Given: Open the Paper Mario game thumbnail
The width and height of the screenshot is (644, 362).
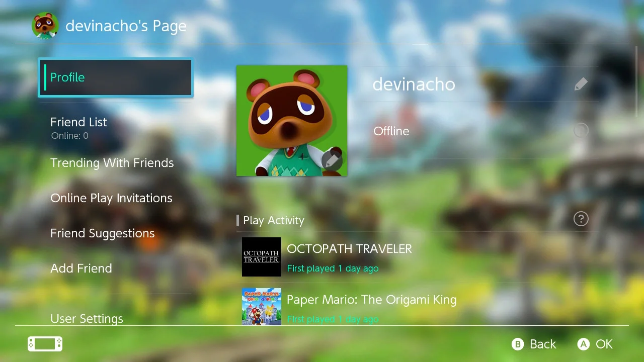Looking at the screenshot, I should [x=262, y=306].
